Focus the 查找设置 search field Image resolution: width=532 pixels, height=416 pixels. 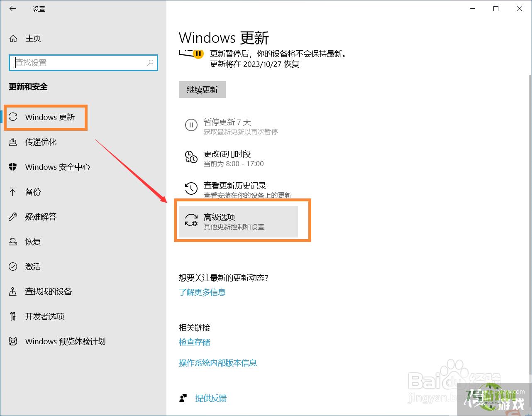pyautogui.click(x=83, y=63)
